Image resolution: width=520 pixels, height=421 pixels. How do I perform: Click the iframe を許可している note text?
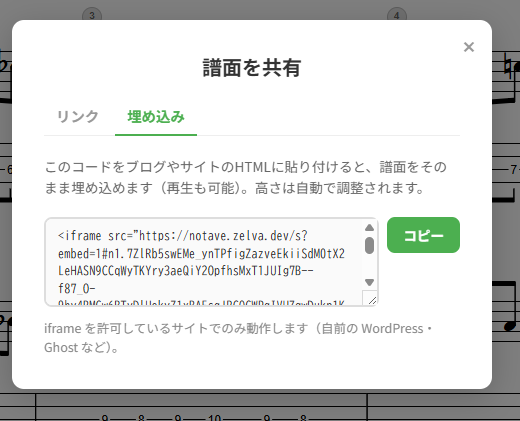(x=238, y=338)
